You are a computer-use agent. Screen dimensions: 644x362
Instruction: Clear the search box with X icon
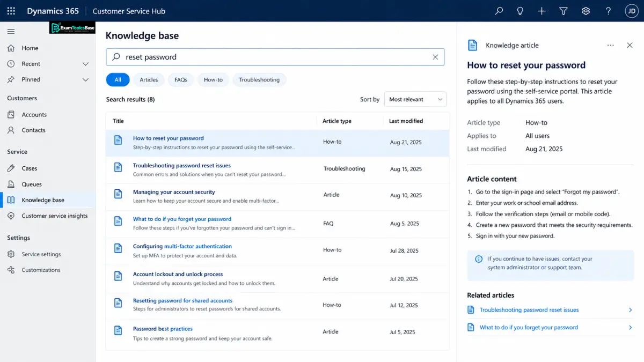coord(435,57)
